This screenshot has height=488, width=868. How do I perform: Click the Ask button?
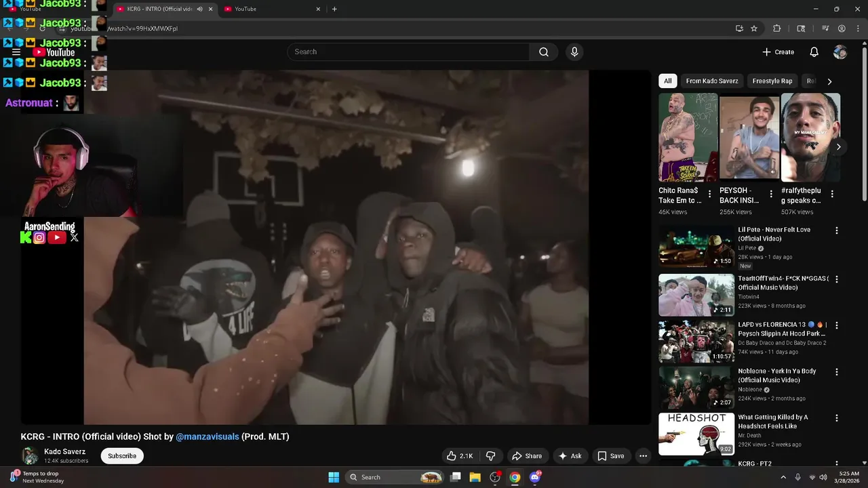pyautogui.click(x=570, y=456)
